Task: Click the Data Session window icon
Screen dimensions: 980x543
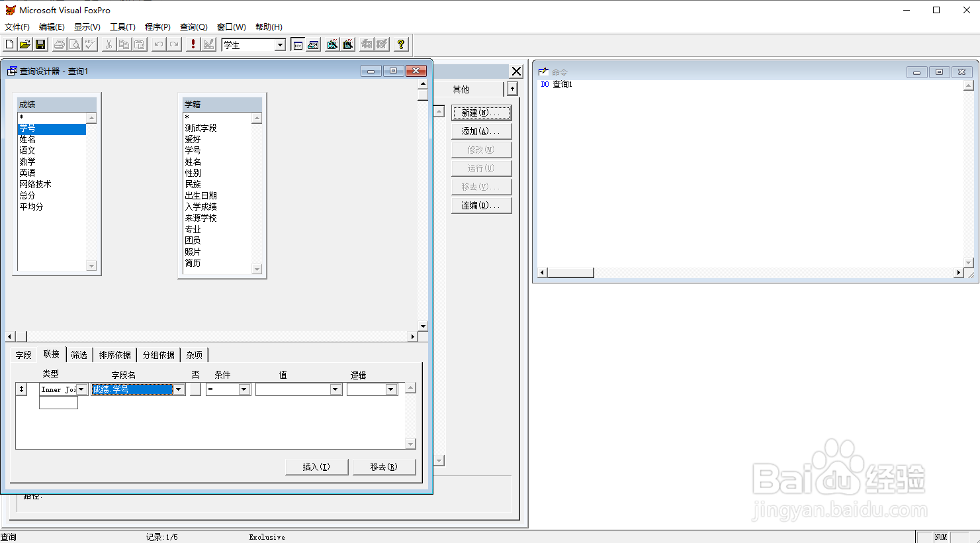Action: [313, 44]
